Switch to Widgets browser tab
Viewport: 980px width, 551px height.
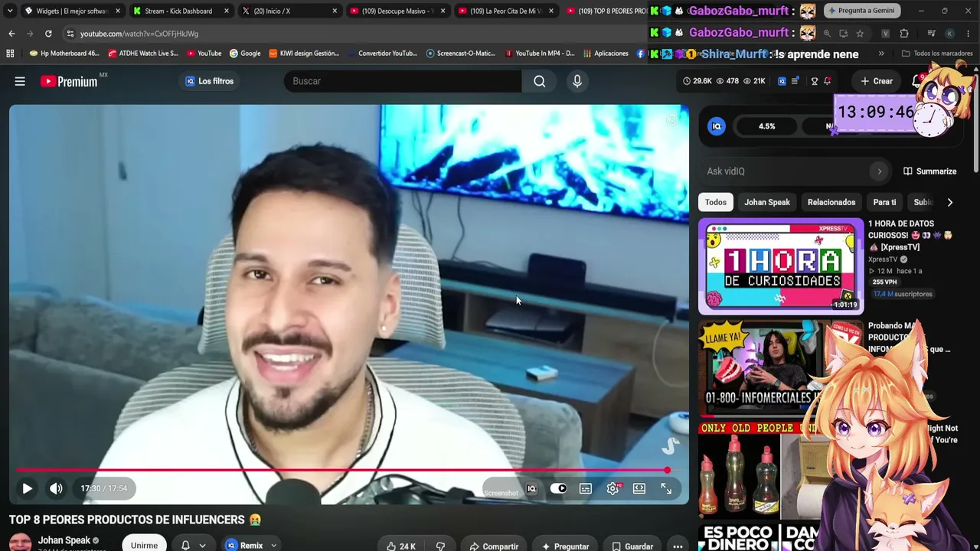point(71,11)
